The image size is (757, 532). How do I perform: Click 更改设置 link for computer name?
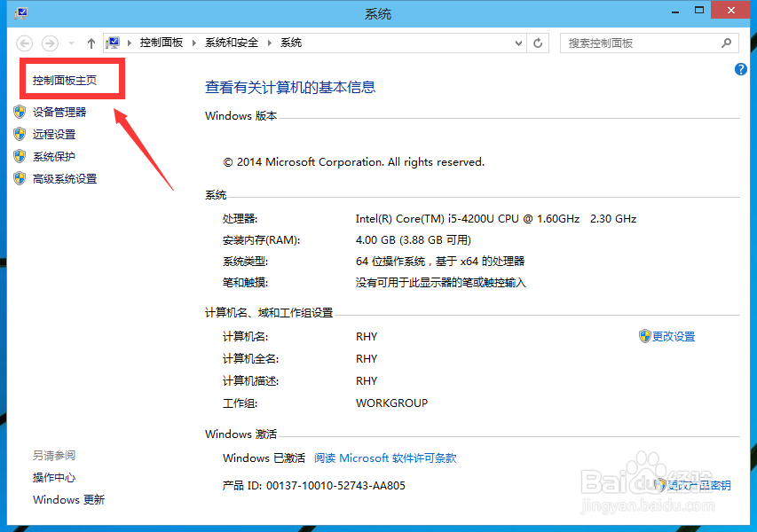click(674, 336)
